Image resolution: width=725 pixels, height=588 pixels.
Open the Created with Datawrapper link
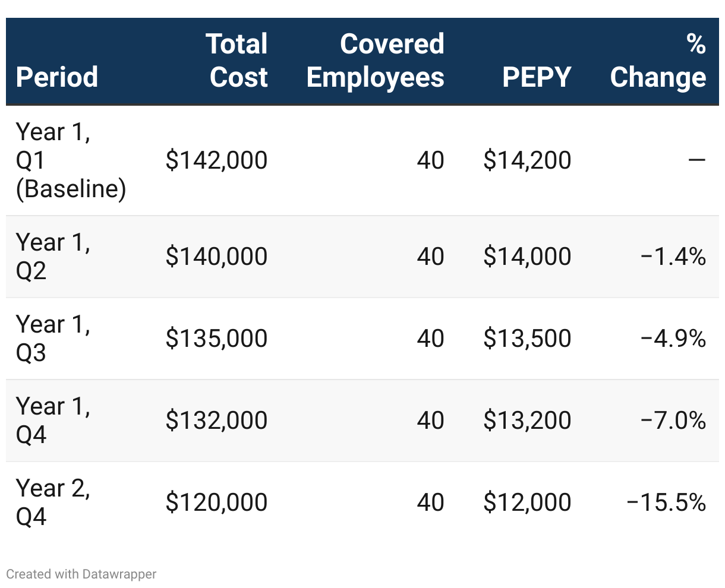(x=81, y=574)
